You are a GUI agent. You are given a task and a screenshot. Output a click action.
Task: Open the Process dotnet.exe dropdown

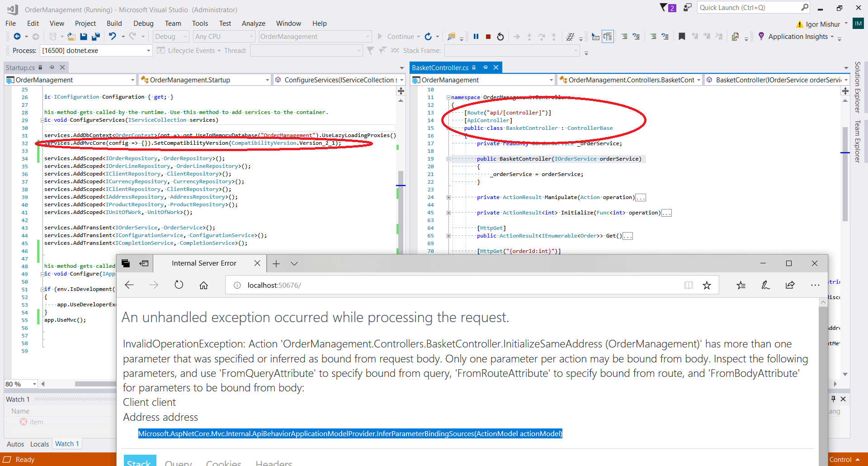point(96,51)
